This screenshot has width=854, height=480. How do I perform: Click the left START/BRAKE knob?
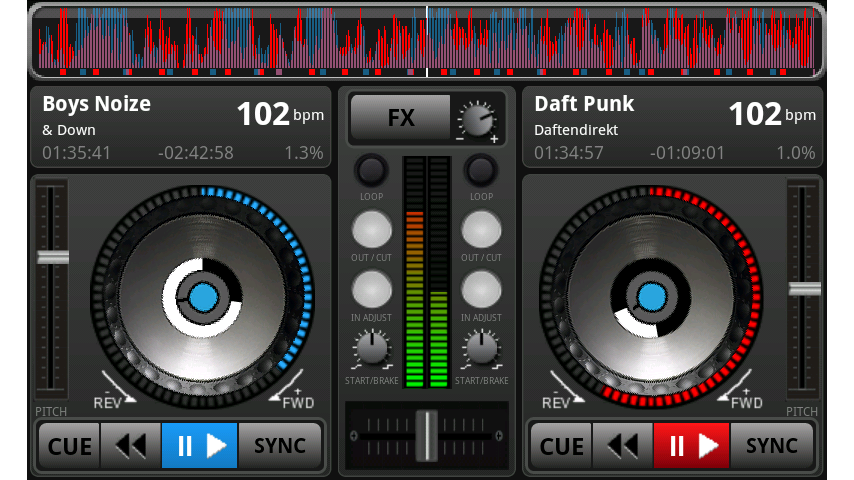pos(372,349)
